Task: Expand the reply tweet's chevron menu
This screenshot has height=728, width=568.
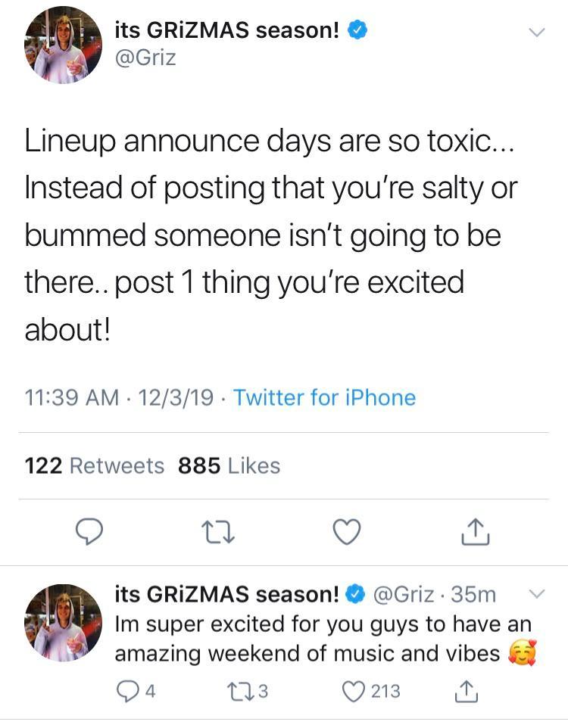Action: [x=536, y=595]
